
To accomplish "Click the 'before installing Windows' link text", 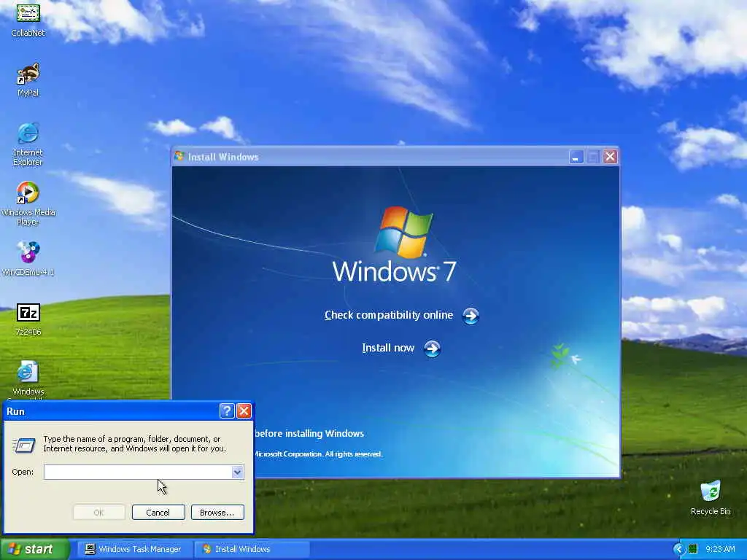I will [x=309, y=434].
